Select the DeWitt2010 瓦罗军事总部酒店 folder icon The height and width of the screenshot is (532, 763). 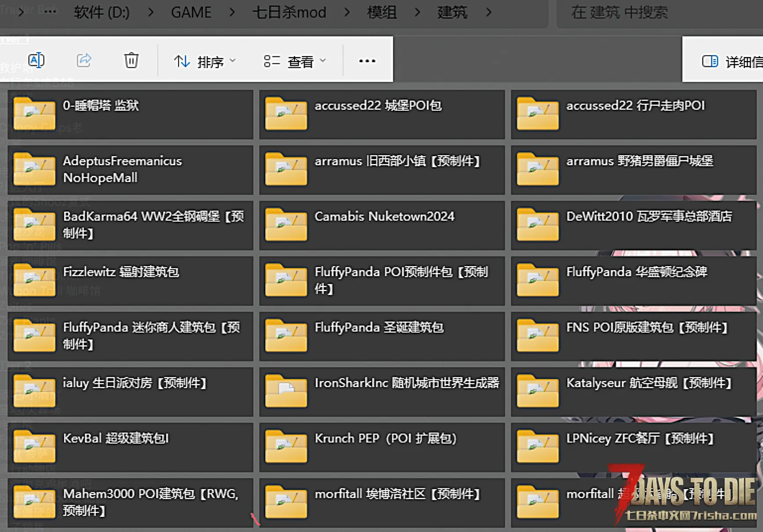pos(538,224)
